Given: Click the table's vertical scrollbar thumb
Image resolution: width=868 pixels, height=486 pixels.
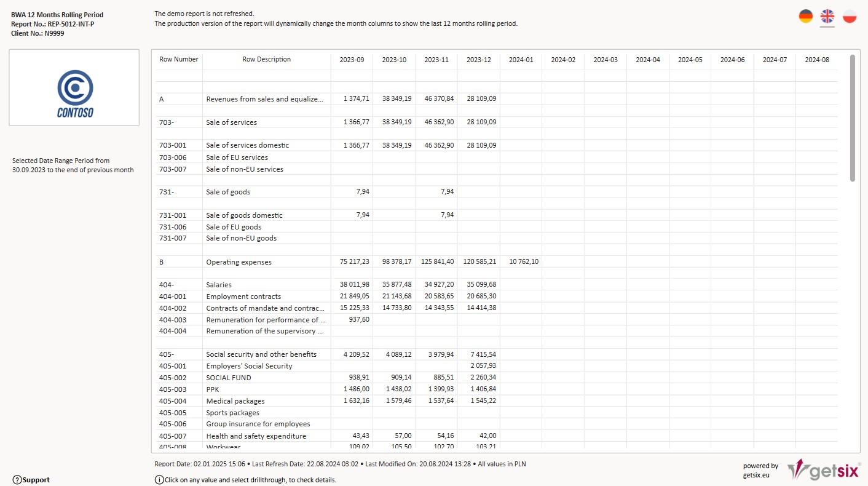Looking at the screenshot, I should click(852, 118).
